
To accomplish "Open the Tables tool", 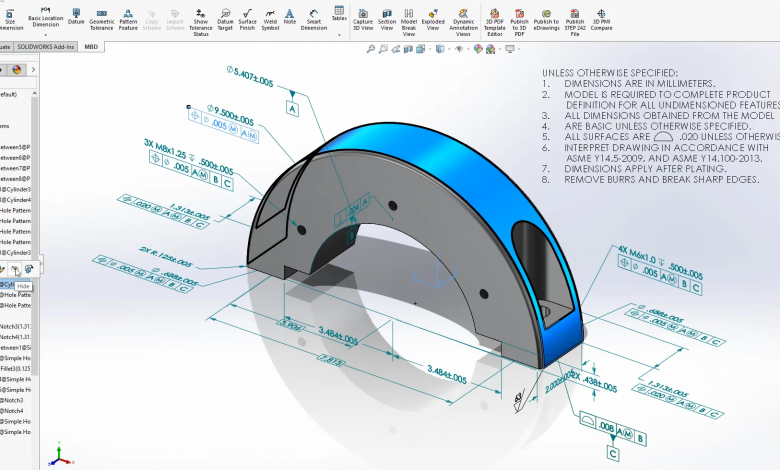I will click(x=339, y=13).
